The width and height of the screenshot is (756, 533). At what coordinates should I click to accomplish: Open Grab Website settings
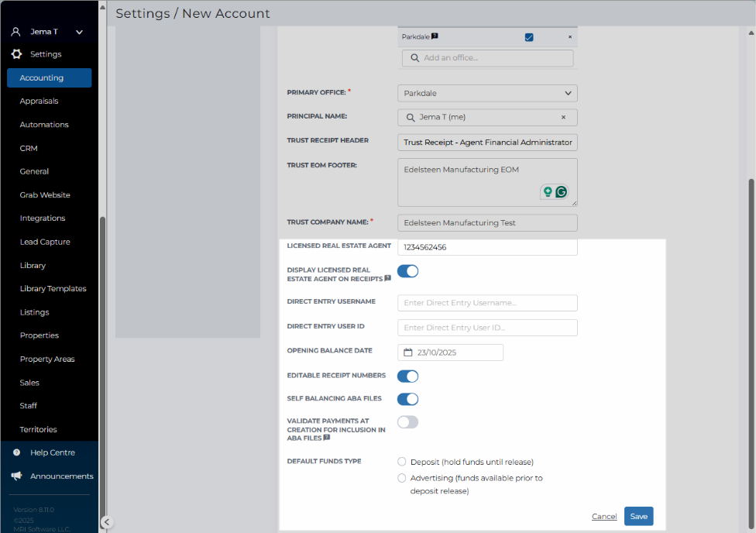click(x=45, y=195)
